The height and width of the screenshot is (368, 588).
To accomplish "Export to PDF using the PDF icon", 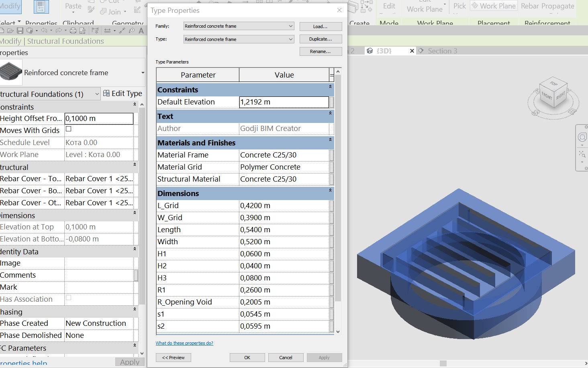I will [x=82, y=31].
